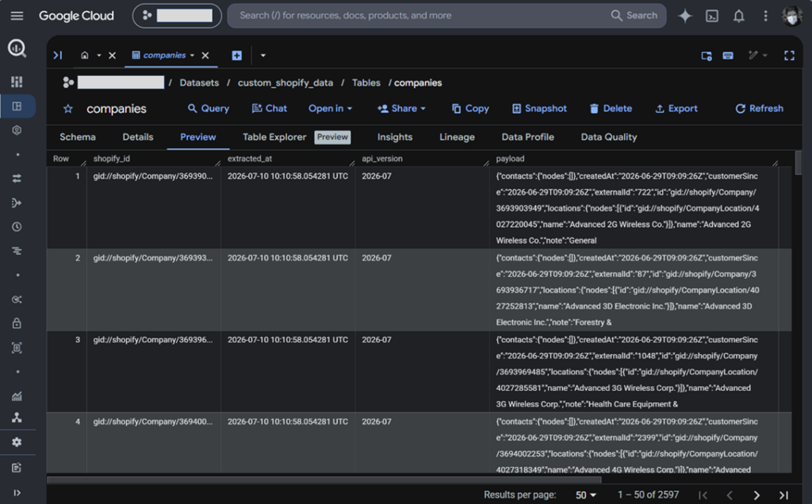Collapse the explorer pane arrow icon
The height and width of the screenshot is (504, 812).
tap(58, 55)
